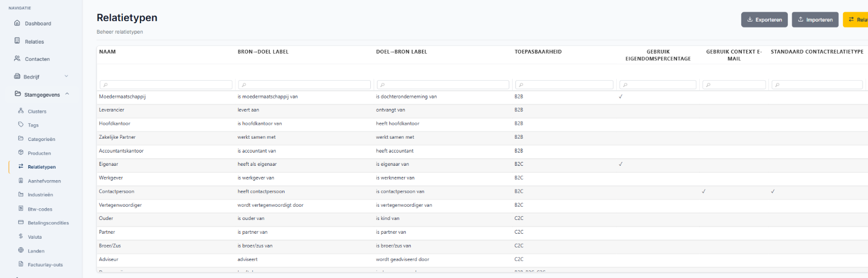Select the Hoofdkantoor row name
This screenshot has width=868, height=278.
[115, 123]
